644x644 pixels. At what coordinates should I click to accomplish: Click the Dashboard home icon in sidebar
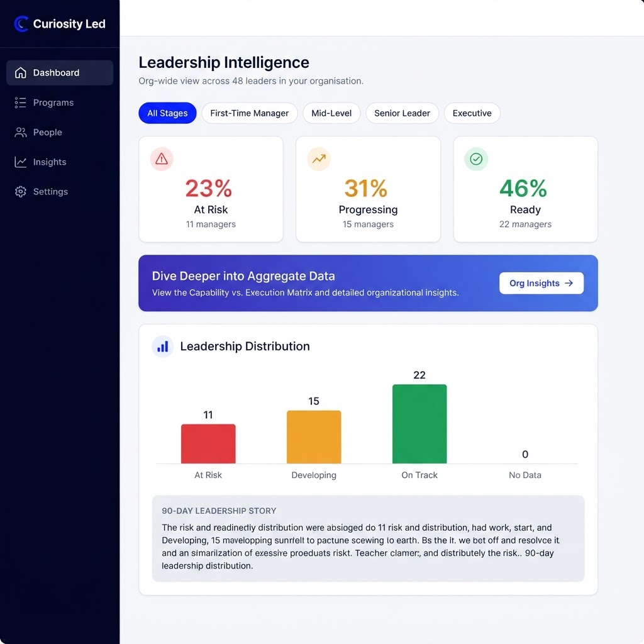tap(21, 73)
